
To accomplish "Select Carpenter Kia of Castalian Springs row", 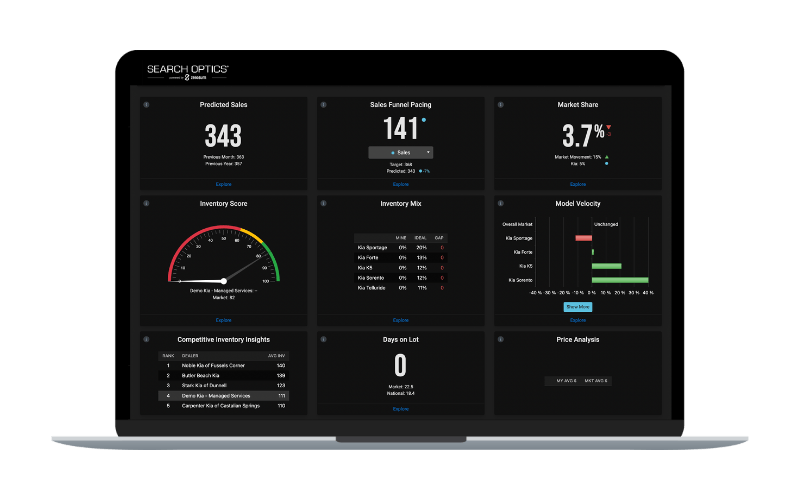I will coord(223,406).
